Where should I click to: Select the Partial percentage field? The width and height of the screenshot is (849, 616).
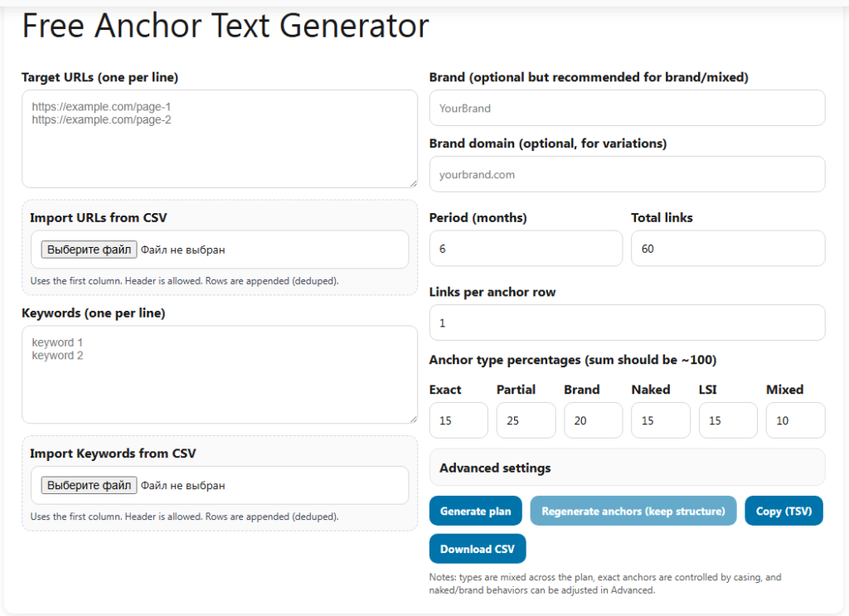coord(526,420)
